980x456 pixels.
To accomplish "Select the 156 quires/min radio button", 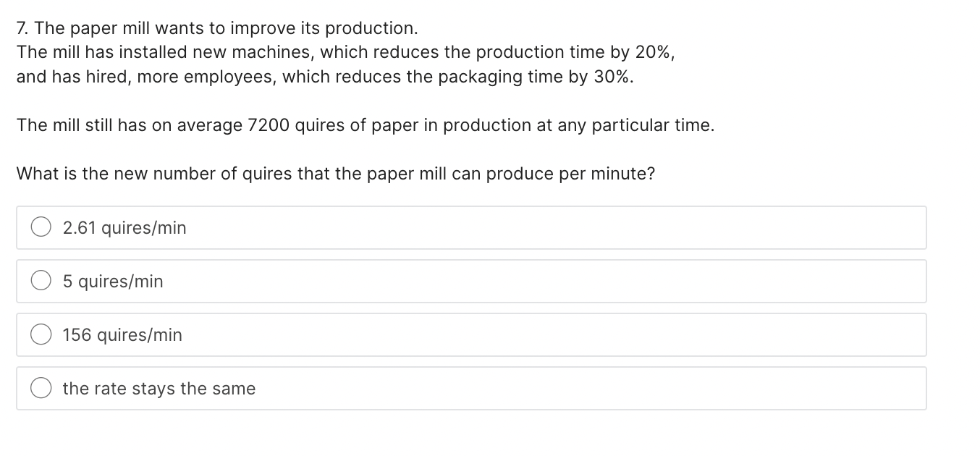I will [41, 334].
